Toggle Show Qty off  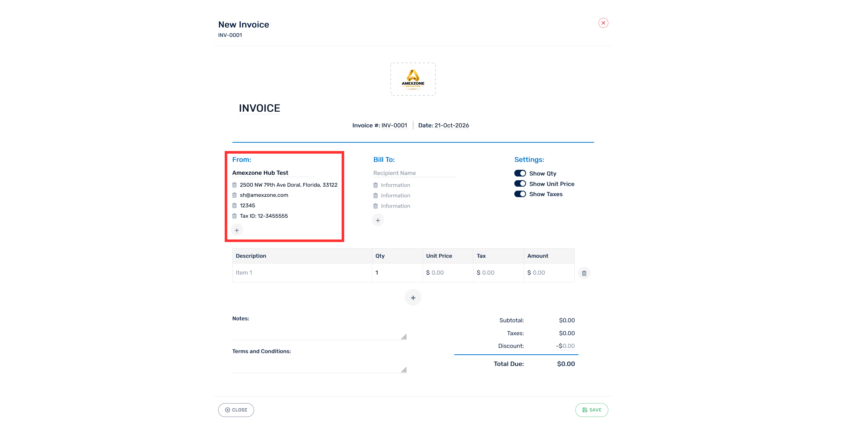click(520, 173)
